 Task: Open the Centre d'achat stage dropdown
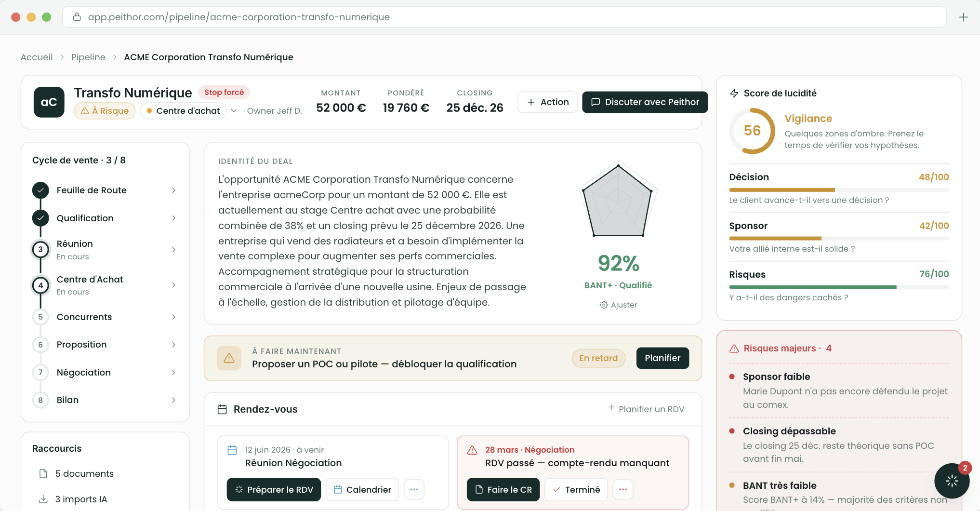(234, 111)
